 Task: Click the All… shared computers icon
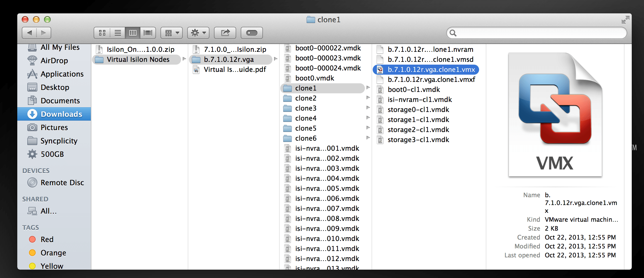[32, 211]
